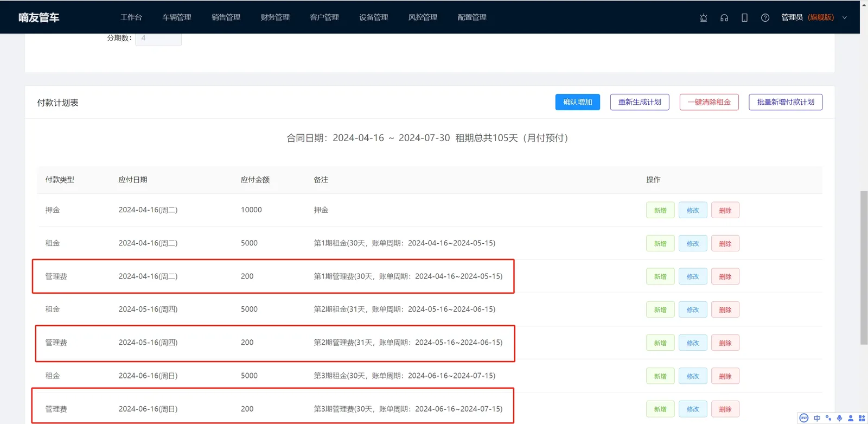The height and width of the screenshot is (424, 868).
Task: Click the 应付金额 column header
Action: 255,180
